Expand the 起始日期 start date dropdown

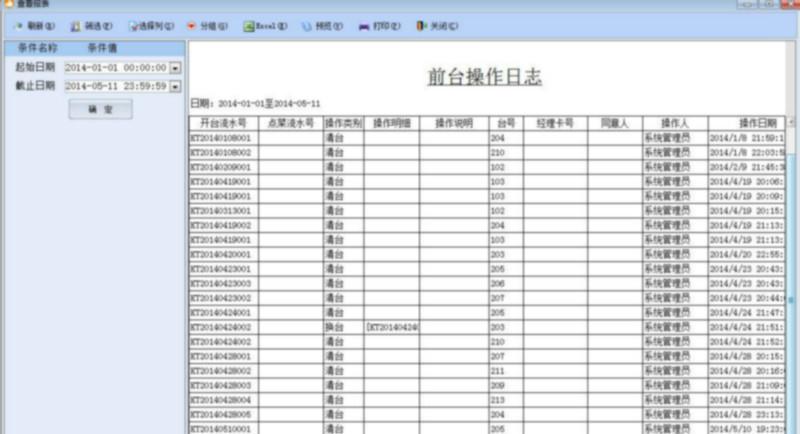(175, 68)
